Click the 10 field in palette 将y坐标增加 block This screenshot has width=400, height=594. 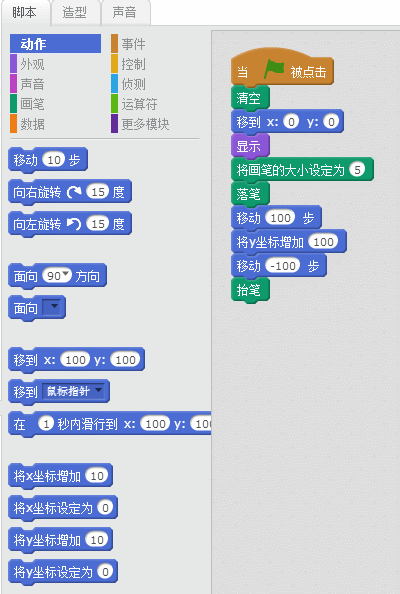[x=97, y=539]
